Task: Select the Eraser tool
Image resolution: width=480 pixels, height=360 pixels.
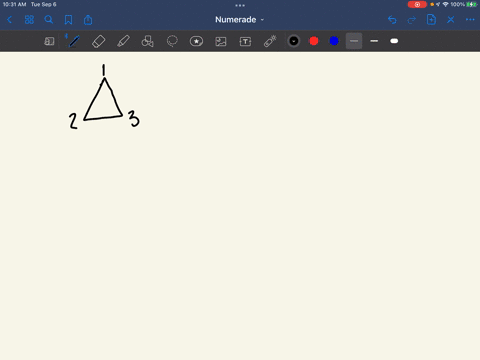Action: (x=98, y=41)
